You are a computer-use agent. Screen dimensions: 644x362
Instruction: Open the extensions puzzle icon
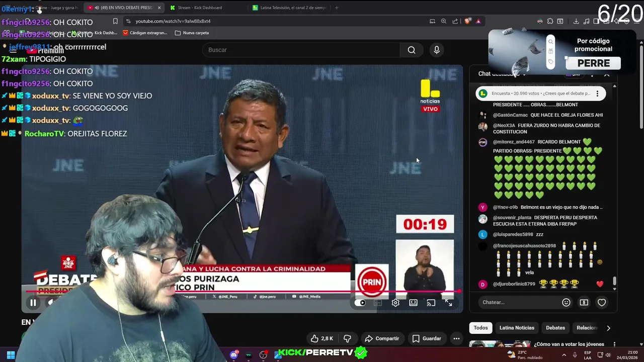click(550, 21)
